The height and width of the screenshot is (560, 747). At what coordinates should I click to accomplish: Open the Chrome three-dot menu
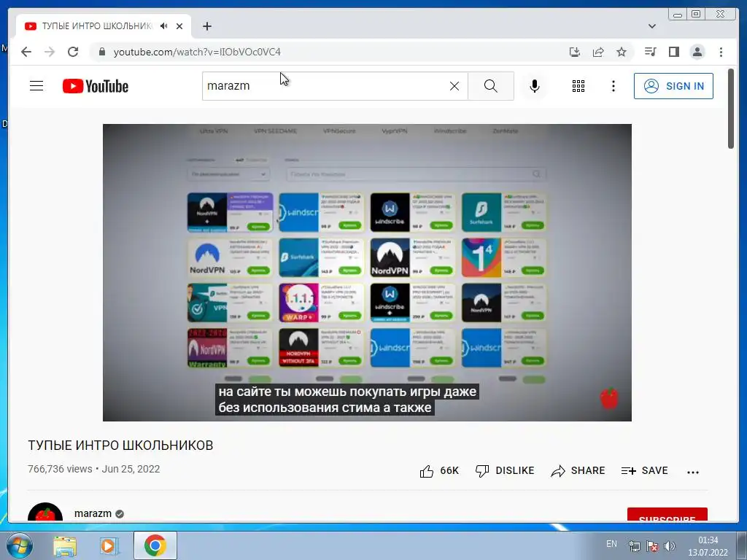coord(721,52)
